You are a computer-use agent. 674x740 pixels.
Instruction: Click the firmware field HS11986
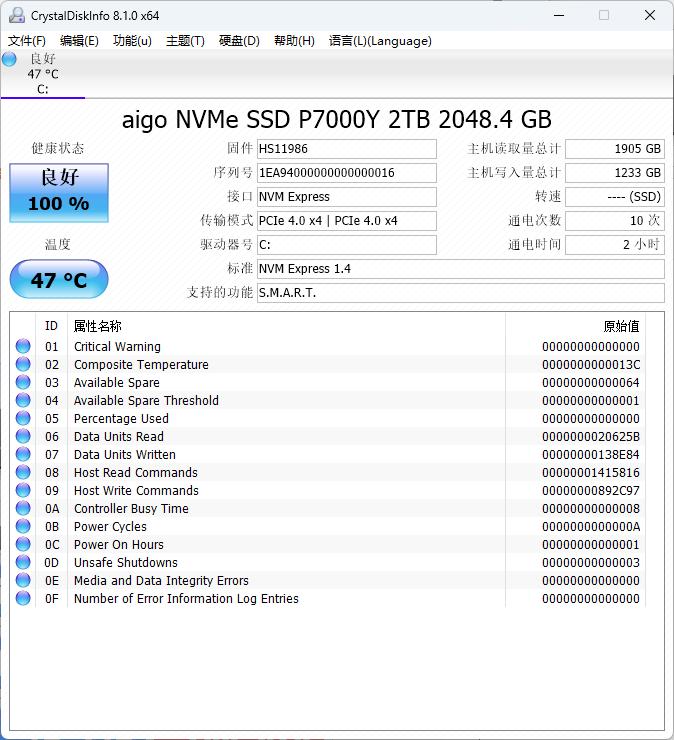346,149
